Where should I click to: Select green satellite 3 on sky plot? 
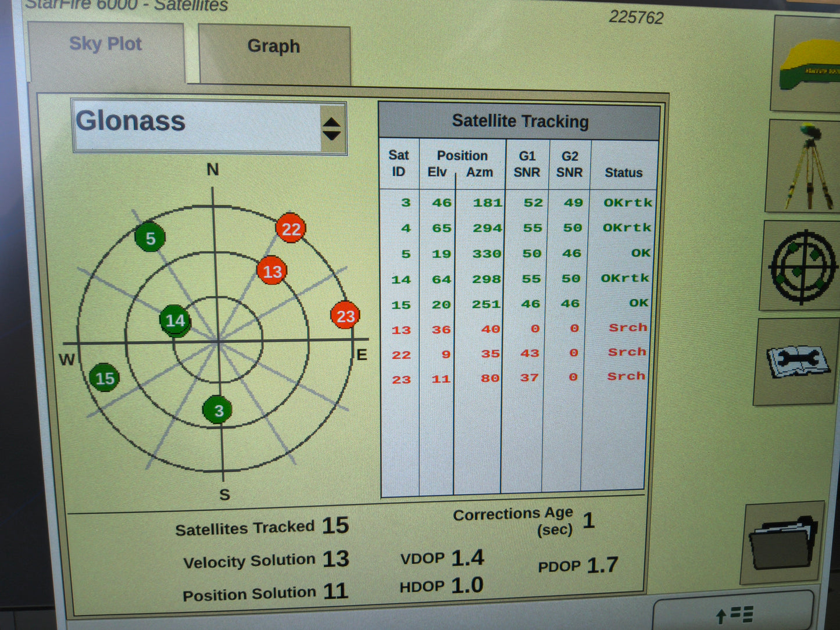click(x=218, y=410)
